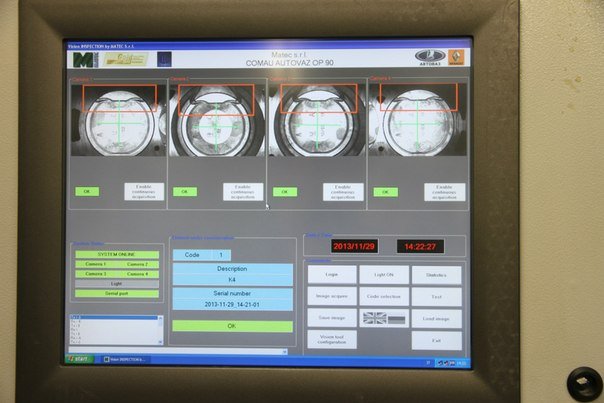Select Vision INSPECTION taskbar item
604x403 pixels.
click(x=125, y=359)
